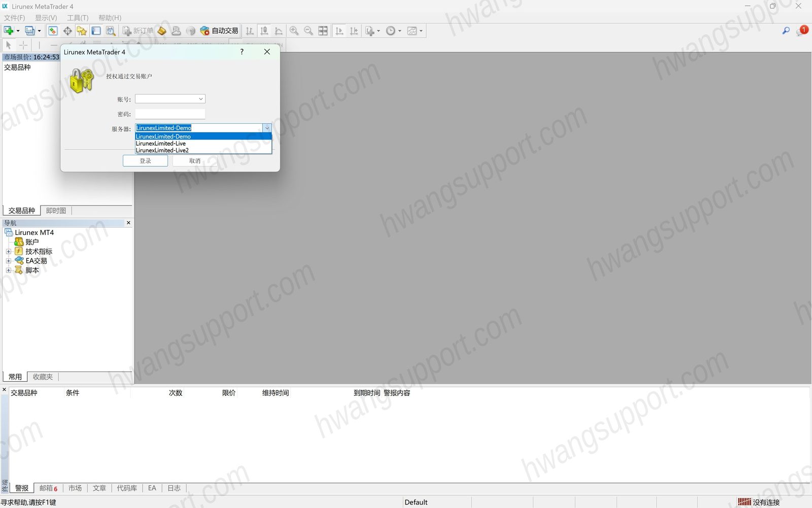Screen dimensions: 812x508
Task: Click the zoom in magnifier icon
Action: point(294,31)
